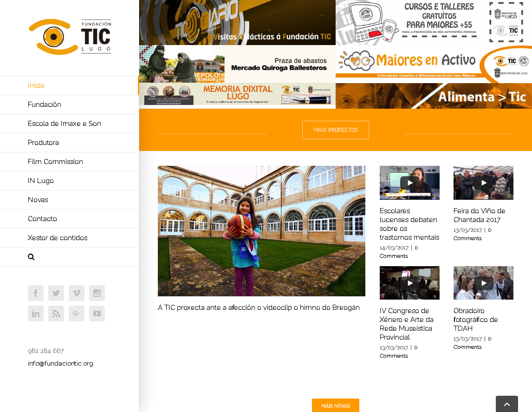
Task: Click the search magnifier in sidebar
Action: click(x=31, y=257)
